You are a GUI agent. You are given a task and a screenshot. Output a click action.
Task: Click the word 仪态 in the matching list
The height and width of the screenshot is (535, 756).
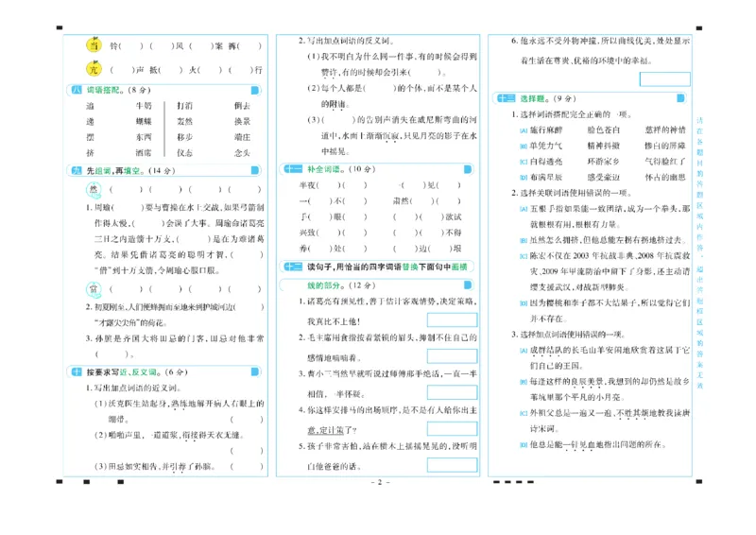184,153
